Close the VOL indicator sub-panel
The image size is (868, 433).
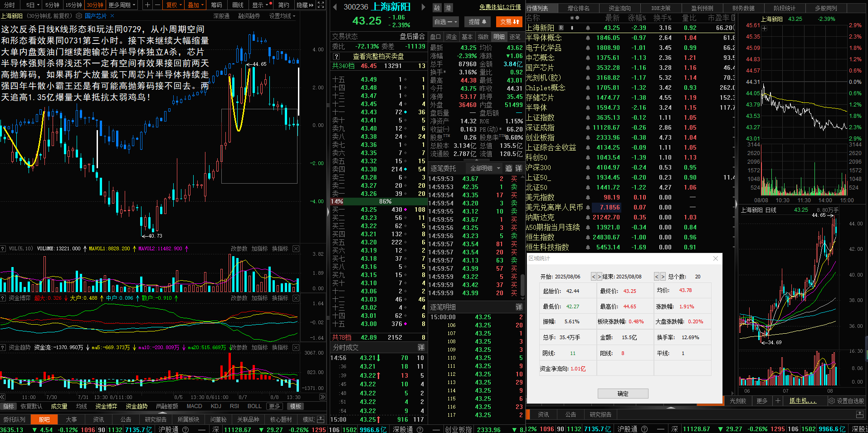(296, 248)
